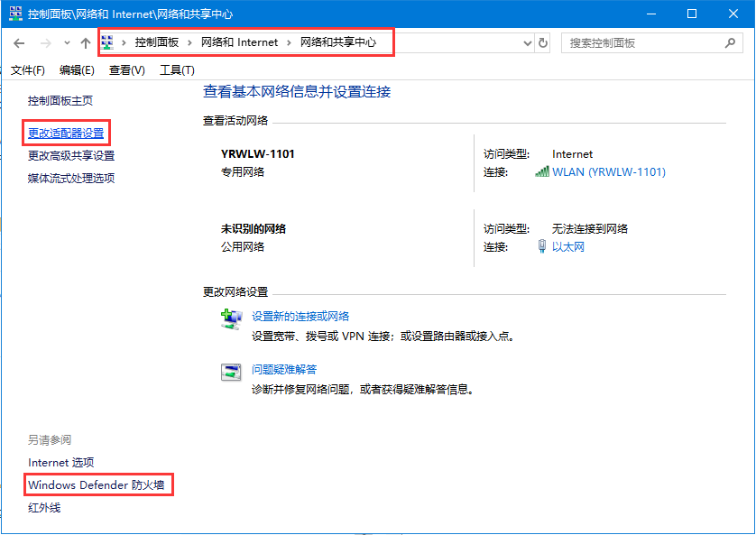Open the 查看(V) menu
The width and height of the screenshot is (756, 535).
(126, 70)
